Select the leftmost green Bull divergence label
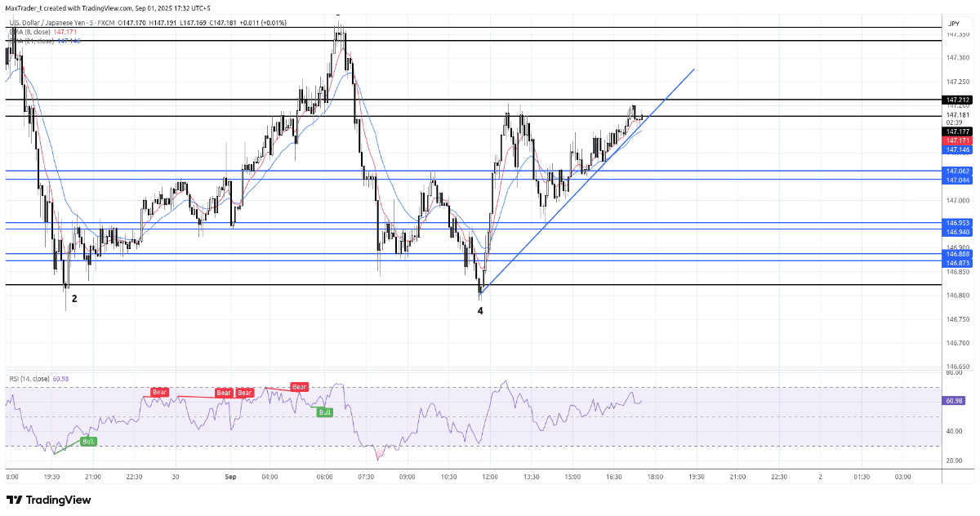980x516 pixels. (x=88, y=442)
